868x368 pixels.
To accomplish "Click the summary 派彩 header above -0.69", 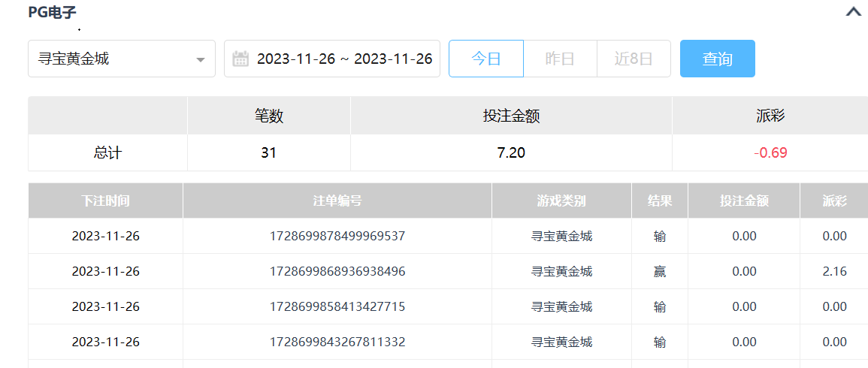I will point(770,116).
